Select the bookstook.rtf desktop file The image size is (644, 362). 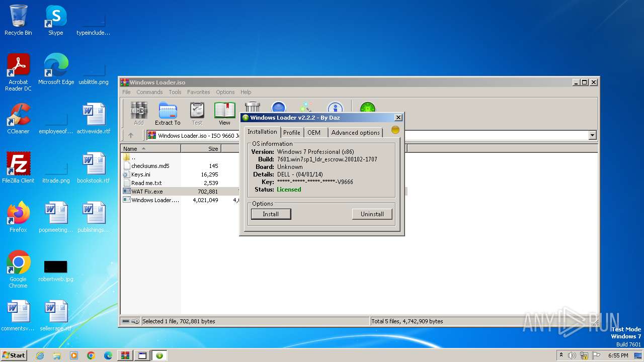tap(94, 168)
